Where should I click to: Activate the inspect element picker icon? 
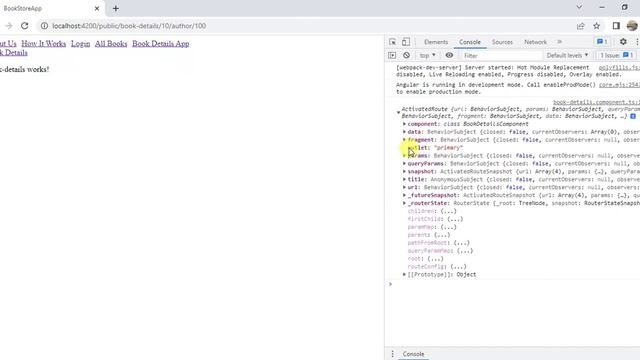(393, 42)
